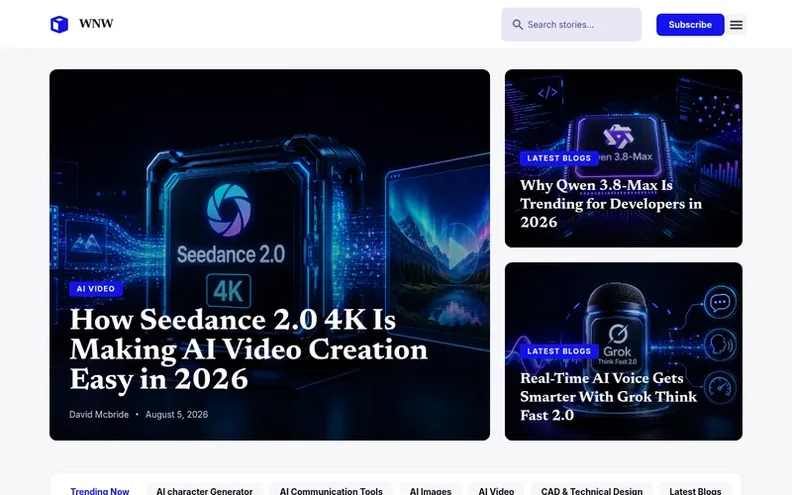The width and height of the screenshot is (792, 495).
Task: Click LATEST BLOGS badge on Qwen card
Action: (559, 158)
